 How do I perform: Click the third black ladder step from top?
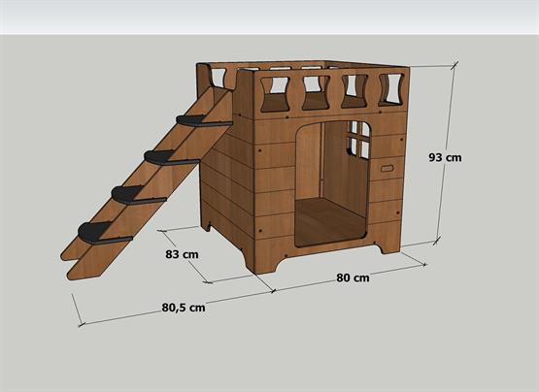[139, 195]
